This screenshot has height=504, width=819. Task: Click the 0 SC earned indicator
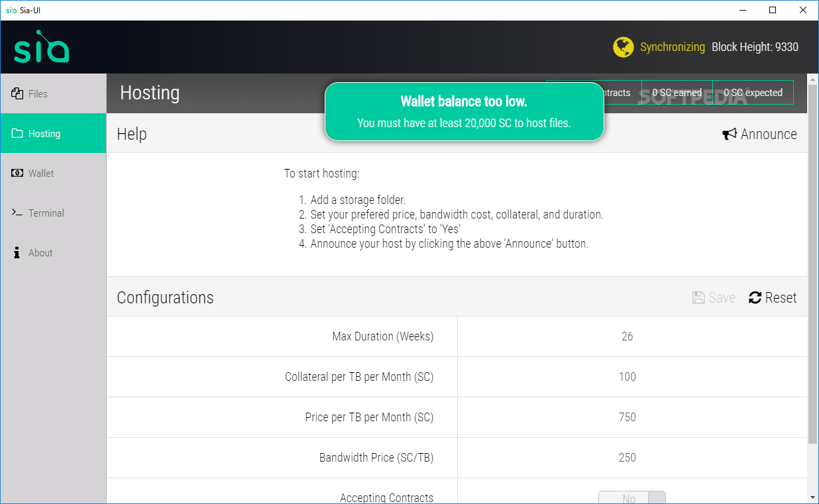[677, 93]
